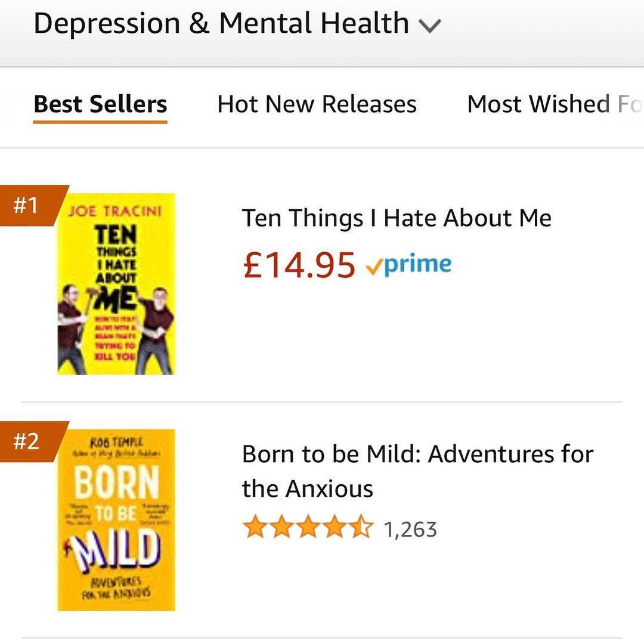Click the middle third rating star

pos(308,529)
